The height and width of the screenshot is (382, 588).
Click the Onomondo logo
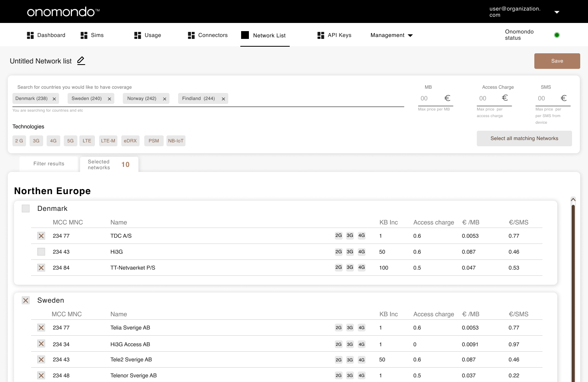point(63,11)
